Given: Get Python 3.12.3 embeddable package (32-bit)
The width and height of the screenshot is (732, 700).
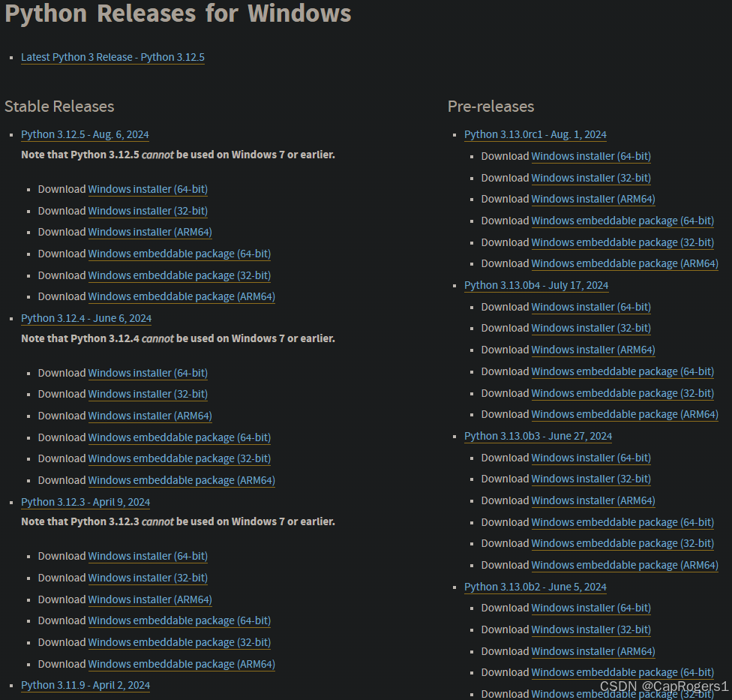Looking at the screenshot, I should [x=179, y=642].
